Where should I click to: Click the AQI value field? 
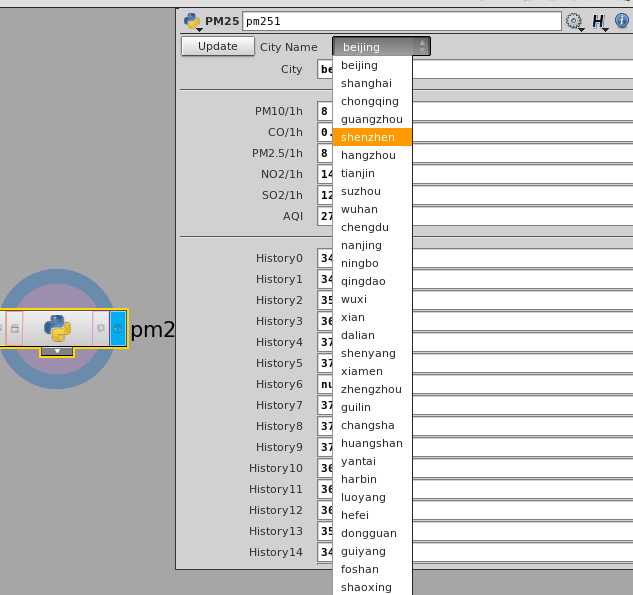[x=475, y=216]
